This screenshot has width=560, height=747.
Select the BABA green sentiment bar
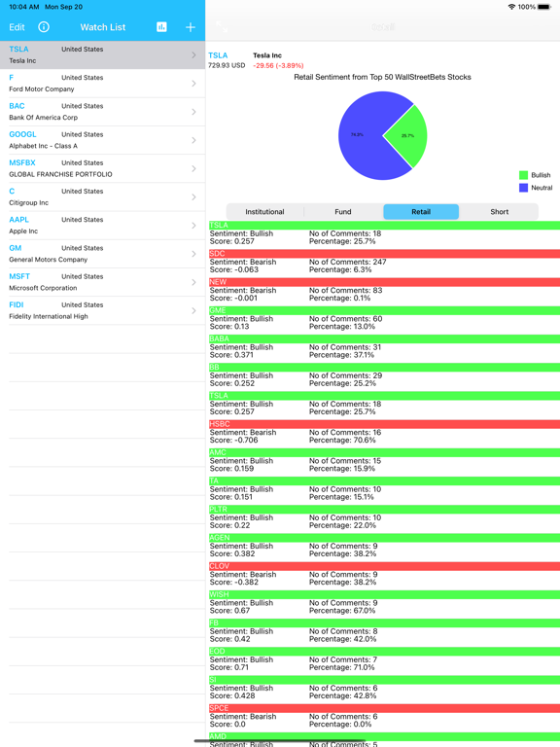[384, 338]
